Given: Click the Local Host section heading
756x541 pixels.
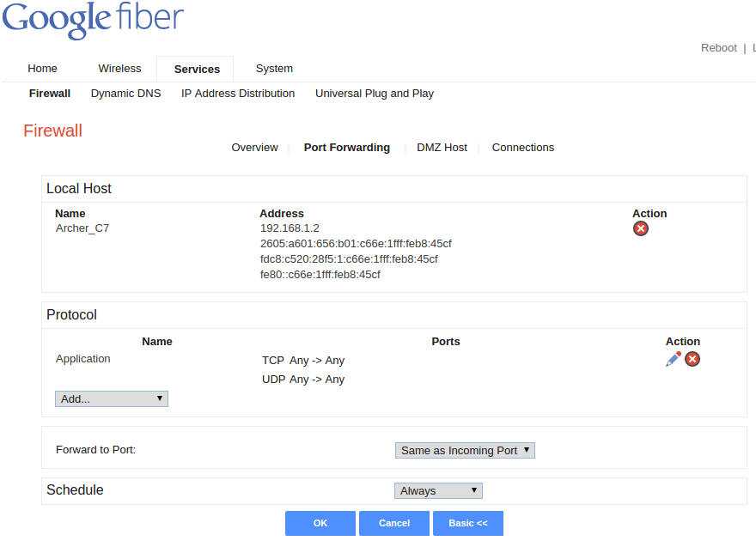Looking at the screenshot, I should pyautogui.click(x=78, y=188).
